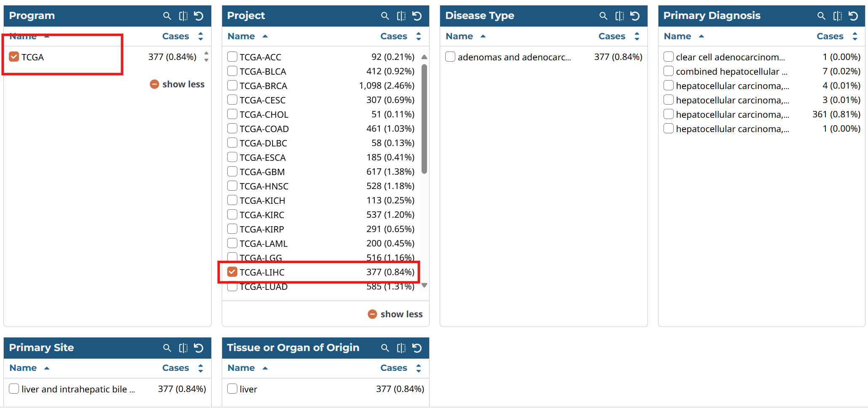
Task: Open search in the Primary Site panel
Action: pyautogui.click(x=167, y=348)
